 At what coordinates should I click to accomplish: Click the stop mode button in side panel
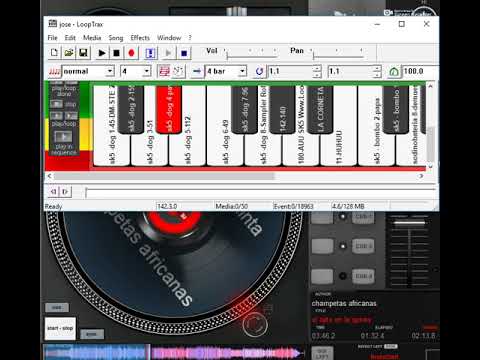tap(57, 104)
